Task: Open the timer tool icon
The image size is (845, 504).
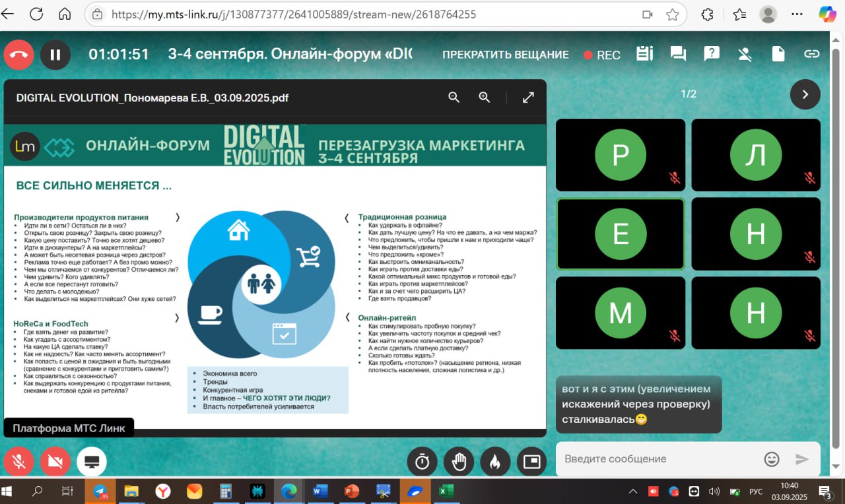Action: click(422, 462)
